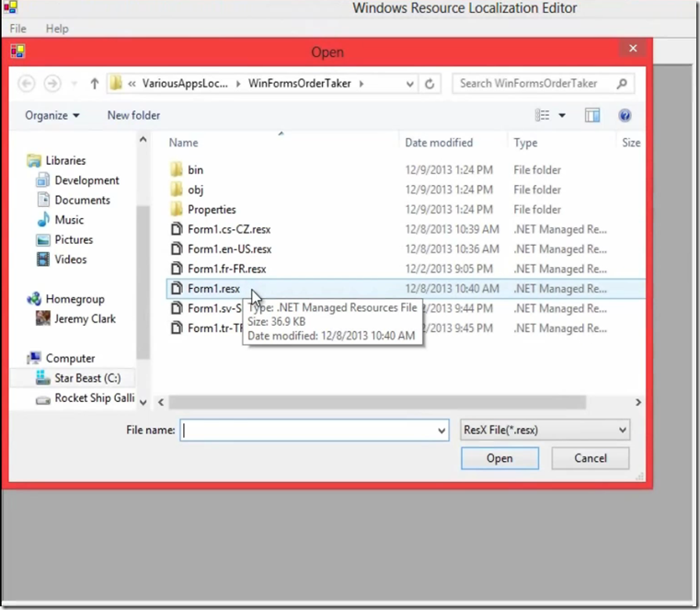
Task: Sort by Size column header
Action: pos(631,143)
